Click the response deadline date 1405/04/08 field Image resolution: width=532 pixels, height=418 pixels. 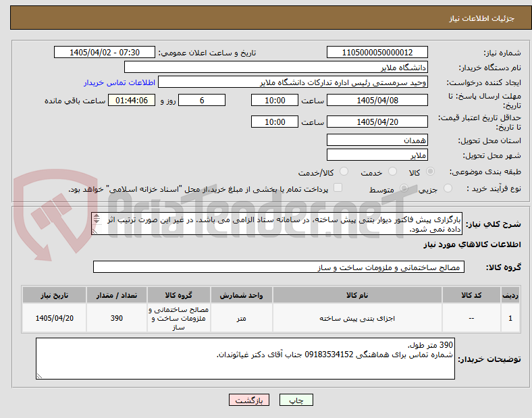pos(377,100)
